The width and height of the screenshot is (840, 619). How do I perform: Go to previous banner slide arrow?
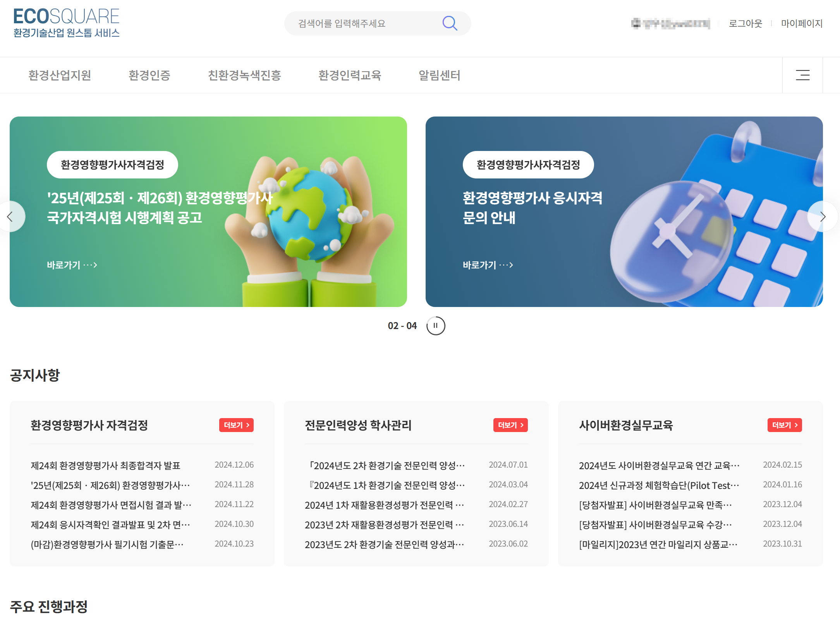click(x=10, y=216)
